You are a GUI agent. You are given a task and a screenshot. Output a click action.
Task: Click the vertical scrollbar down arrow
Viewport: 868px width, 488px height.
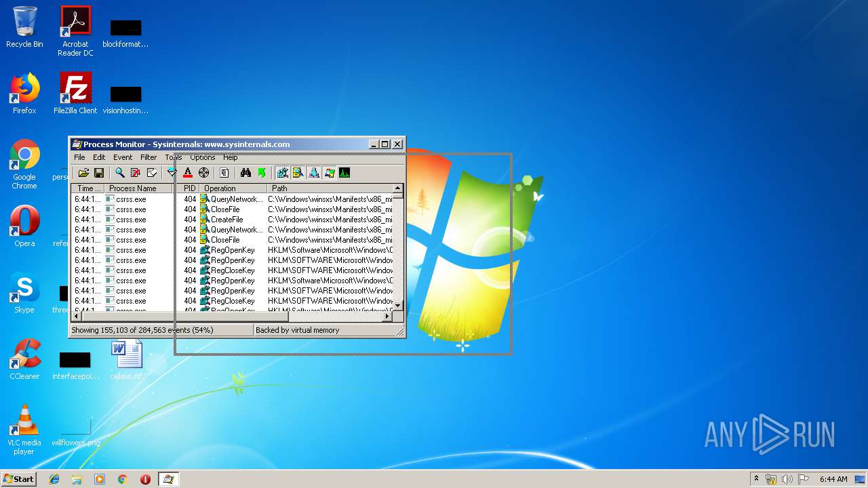[398, 306]
